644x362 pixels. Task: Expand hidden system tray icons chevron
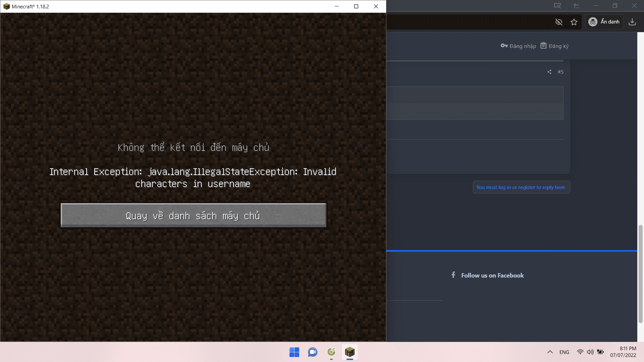550,352
